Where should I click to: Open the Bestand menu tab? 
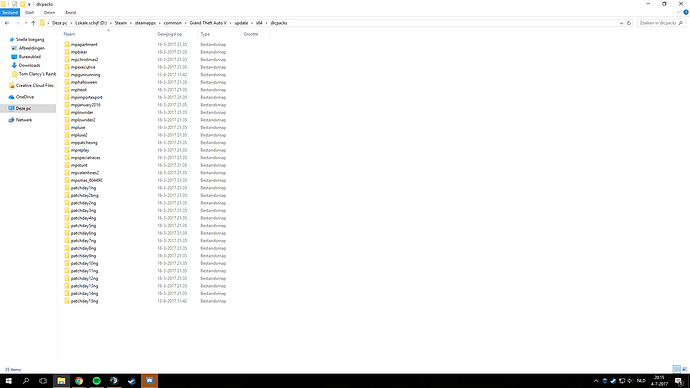tap(10, 12)
